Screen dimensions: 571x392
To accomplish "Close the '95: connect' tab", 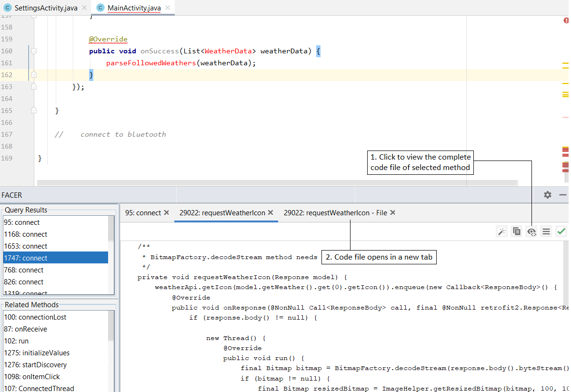I will [x=166, y=212].
